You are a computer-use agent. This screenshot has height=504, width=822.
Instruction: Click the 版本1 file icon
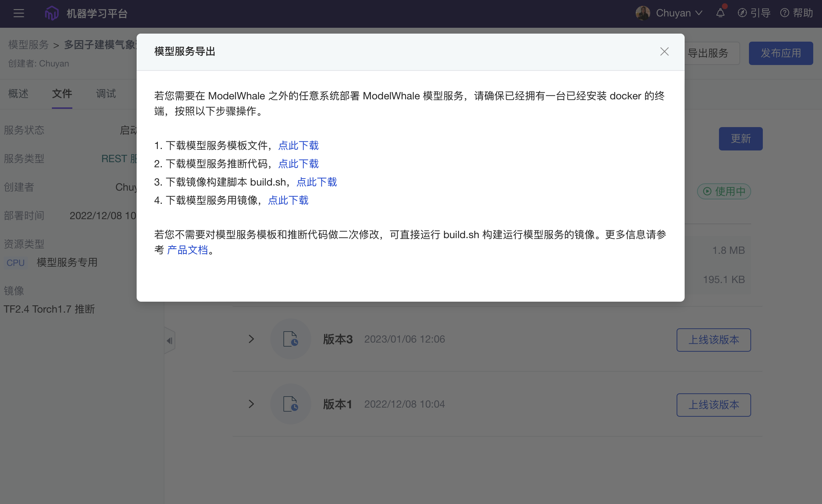click(x=291, y=404)
